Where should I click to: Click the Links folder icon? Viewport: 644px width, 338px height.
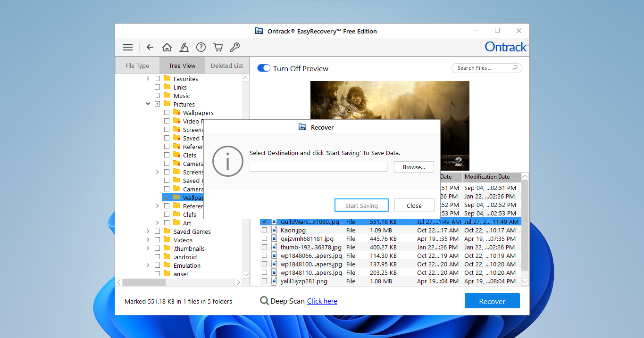pos(167,87)
